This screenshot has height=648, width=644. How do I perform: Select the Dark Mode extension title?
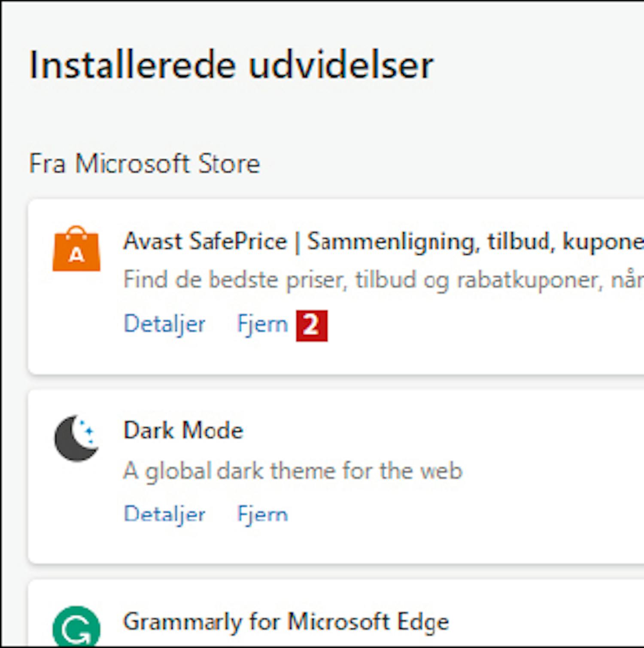[x=183, y=430]
